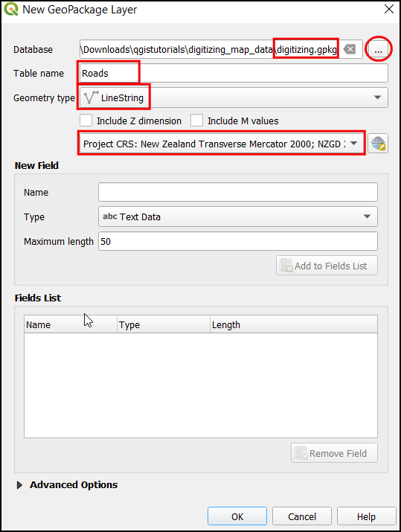Click the Cancel button

pyautogui.click(x=302, y=516)
